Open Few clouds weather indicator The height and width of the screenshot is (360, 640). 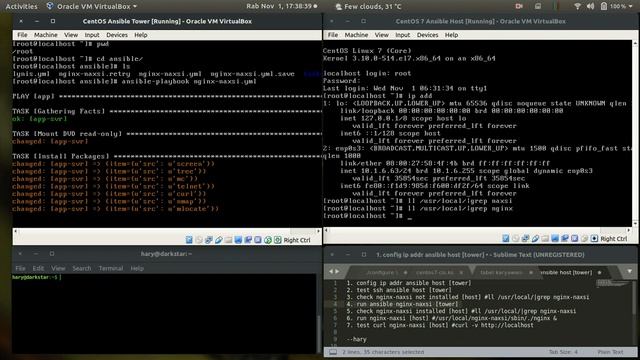368,6
